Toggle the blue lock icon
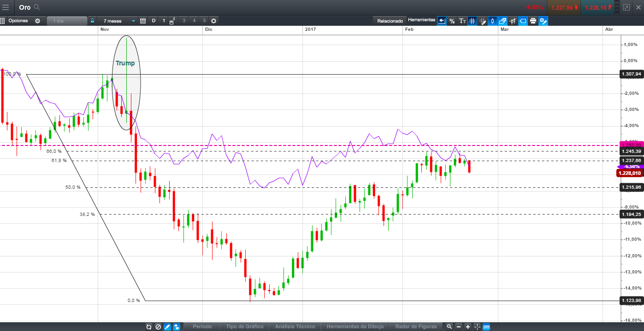644x331 pixels. coord(92,21)
